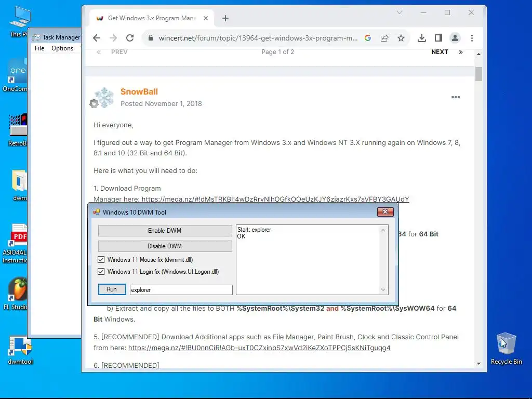532x399 pixels.
Task: Click Enable DWM button
Action: 165,231
